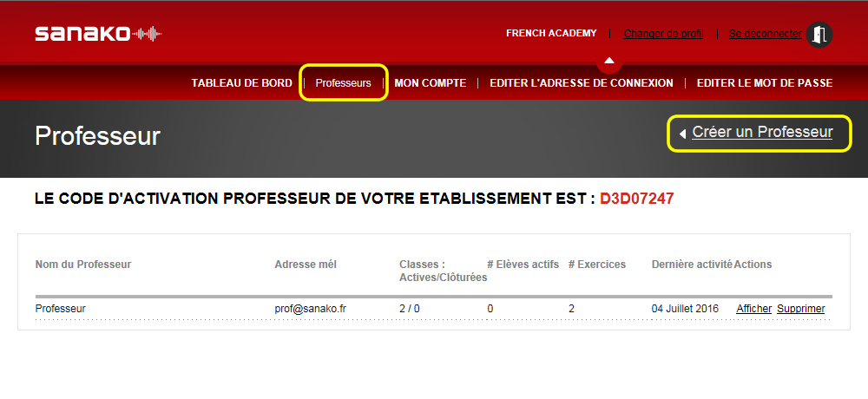Click the Changer de profil link

coord(664,34)
